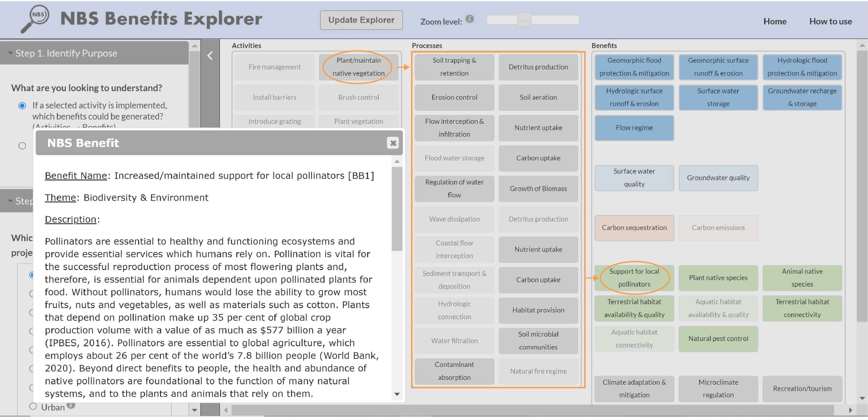This screenshot has height=420, width=868.
Task: Open Aquatic habitat availability & quality benefit
Action: coord(718,308)
